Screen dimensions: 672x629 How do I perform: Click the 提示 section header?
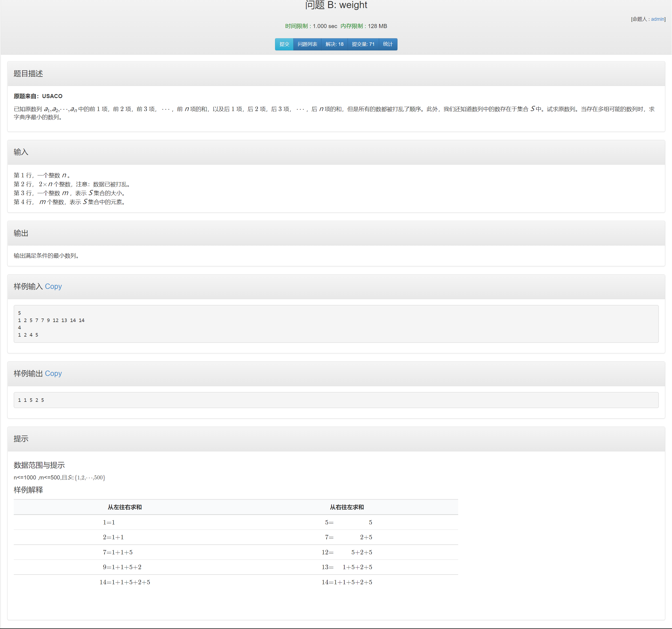pos(21,439)
